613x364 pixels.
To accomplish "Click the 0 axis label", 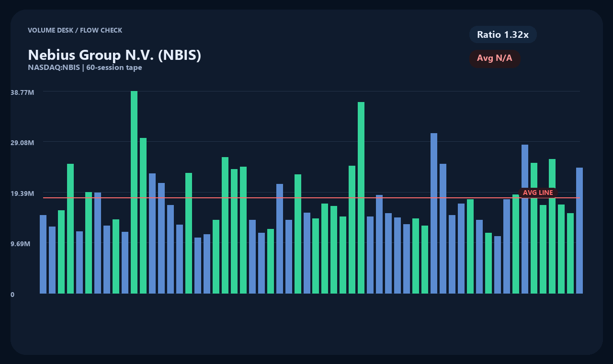I will click(x=12, y=295).
